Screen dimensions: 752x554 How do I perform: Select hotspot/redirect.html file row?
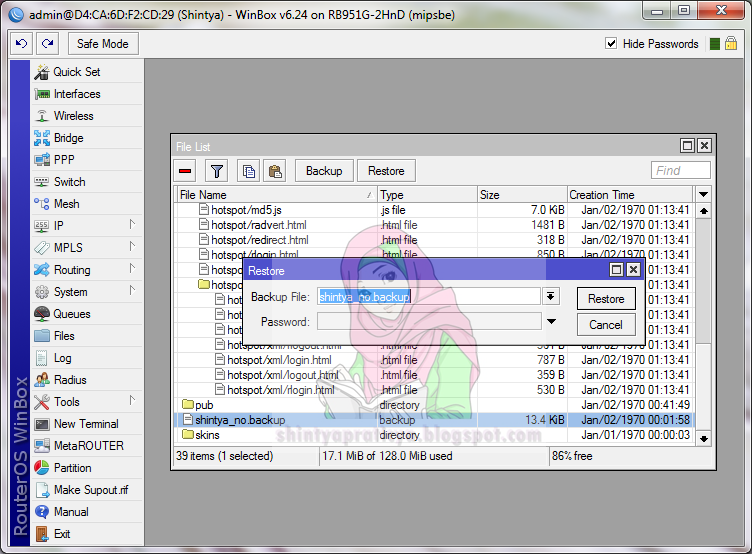435,240
